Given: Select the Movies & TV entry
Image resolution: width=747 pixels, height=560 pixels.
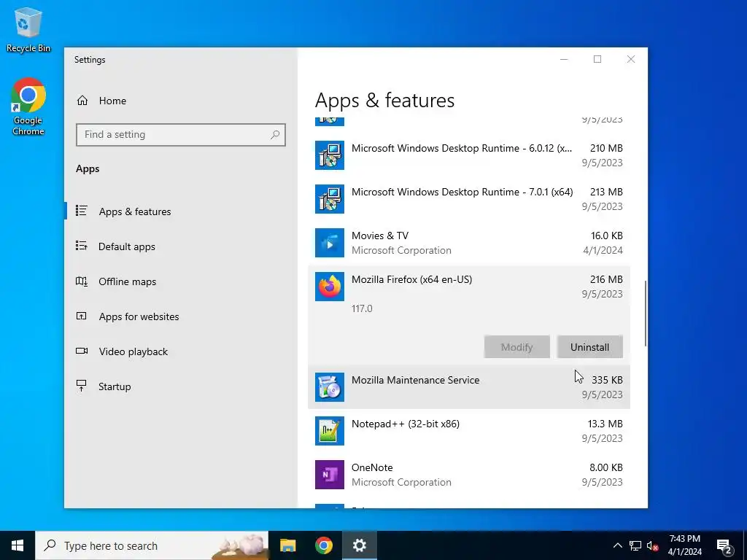Looking at the screenshot, I should coord(469,243).
